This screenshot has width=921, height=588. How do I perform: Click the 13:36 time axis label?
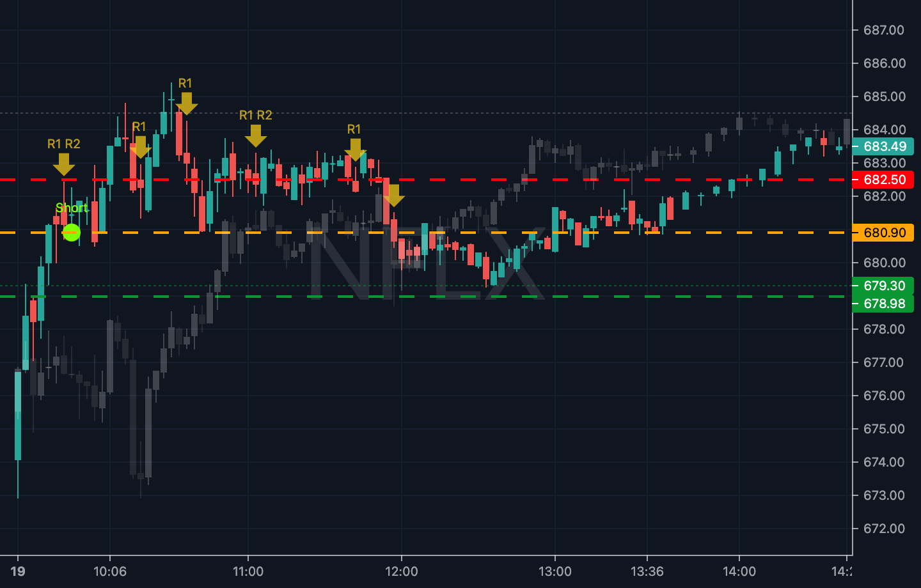click(x=647, y=571)
